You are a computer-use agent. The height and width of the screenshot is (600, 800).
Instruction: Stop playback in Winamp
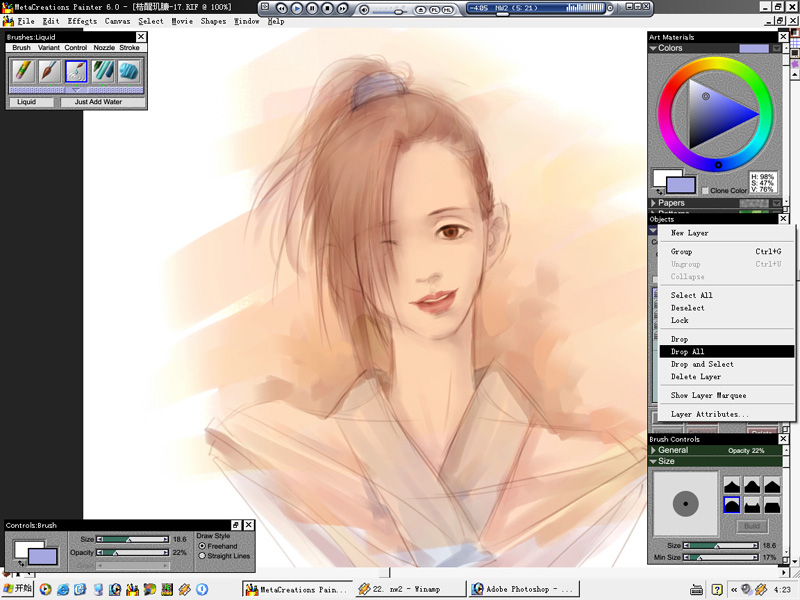(328, 8)
